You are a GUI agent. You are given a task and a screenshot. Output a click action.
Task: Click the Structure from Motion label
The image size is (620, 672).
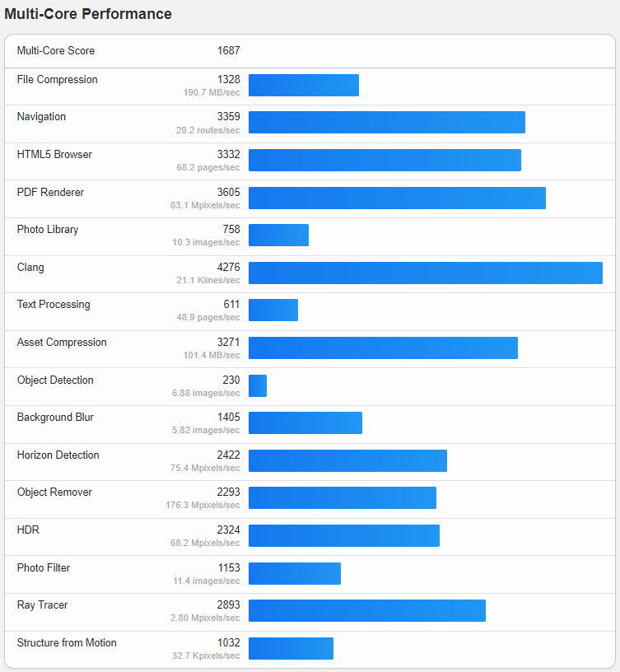(67, 643)
